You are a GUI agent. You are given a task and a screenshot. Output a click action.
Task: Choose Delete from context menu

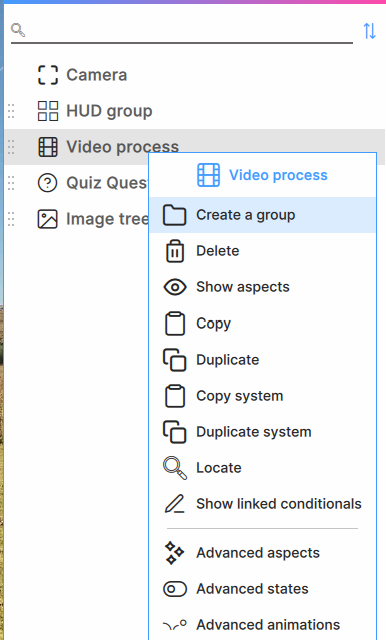tap(262, 251)
